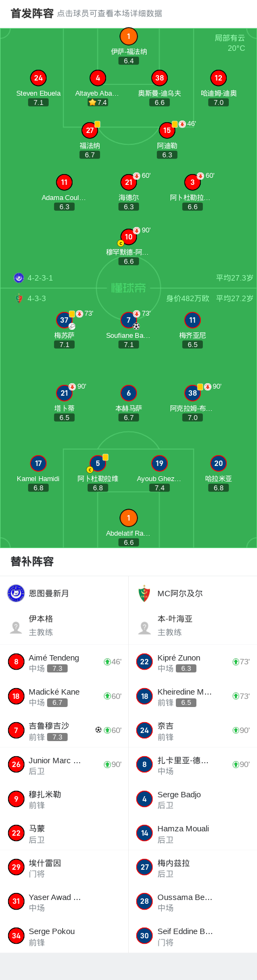Viewport: 257px width, 980px height.
Task: Tap 4-3-3 formation label
Action: (x=37, y=298)
